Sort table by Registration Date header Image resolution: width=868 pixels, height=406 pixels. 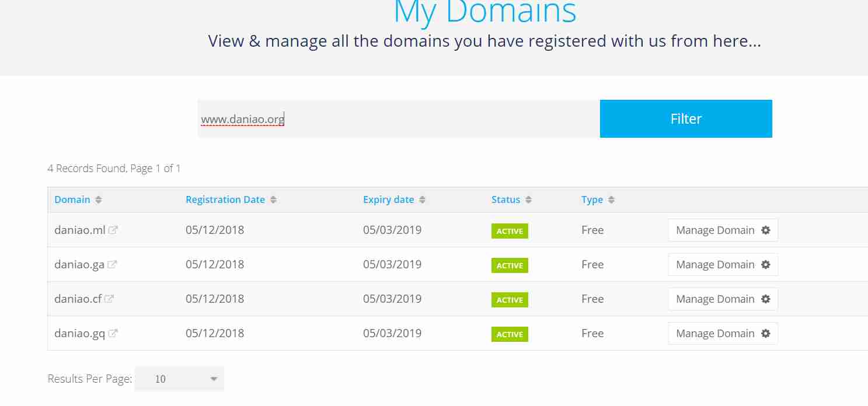[225, 199]
